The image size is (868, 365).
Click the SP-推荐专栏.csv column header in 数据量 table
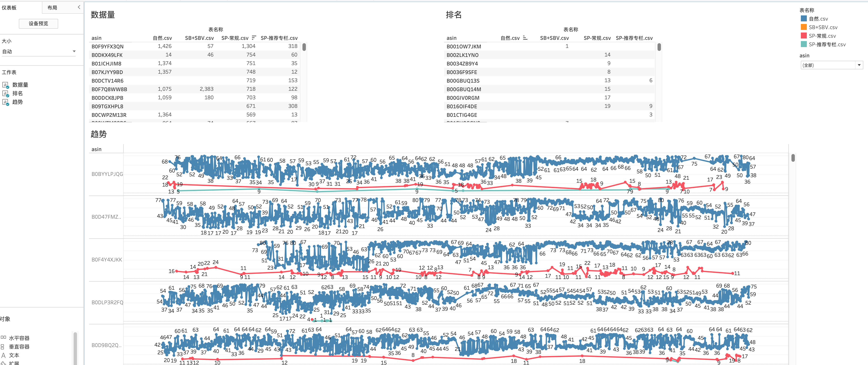[x=279, y=38]
